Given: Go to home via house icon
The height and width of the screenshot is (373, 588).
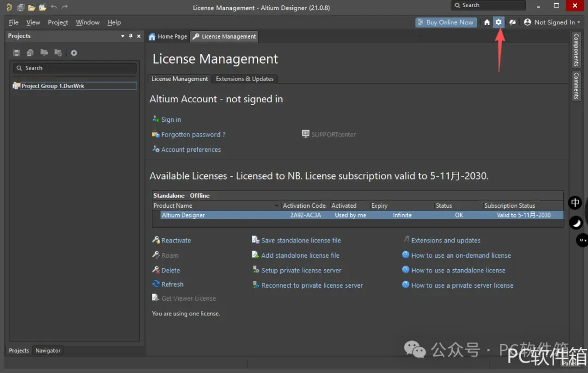Looking at the screenshot, I should coord(487,22).
